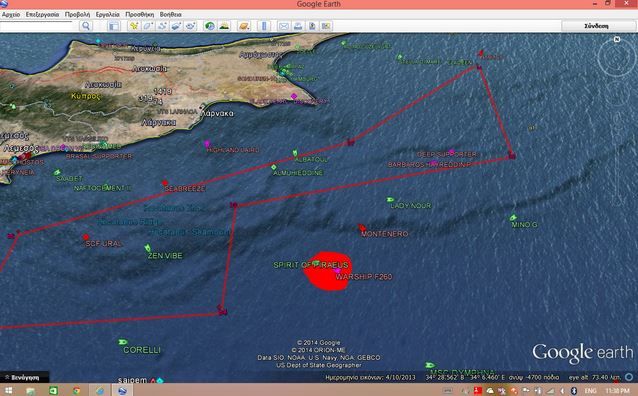Click the compass N north indicator
Screen dimensions: 638x396
point(617,39)
